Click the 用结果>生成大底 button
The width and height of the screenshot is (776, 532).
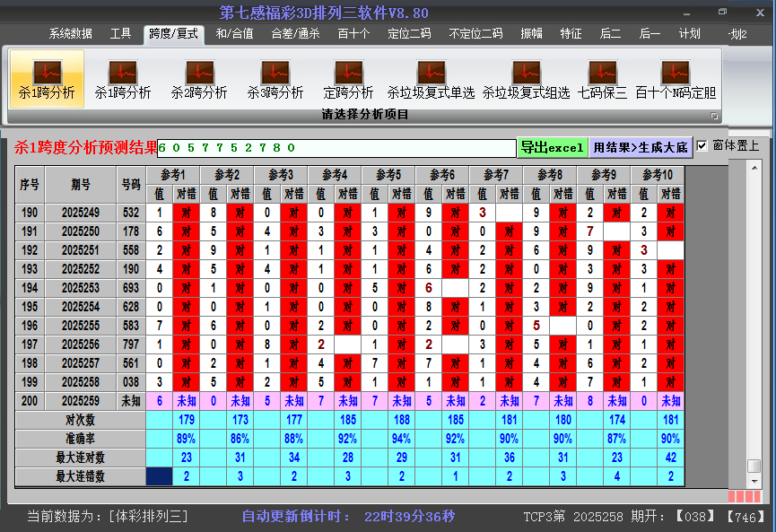pos(641,147)
